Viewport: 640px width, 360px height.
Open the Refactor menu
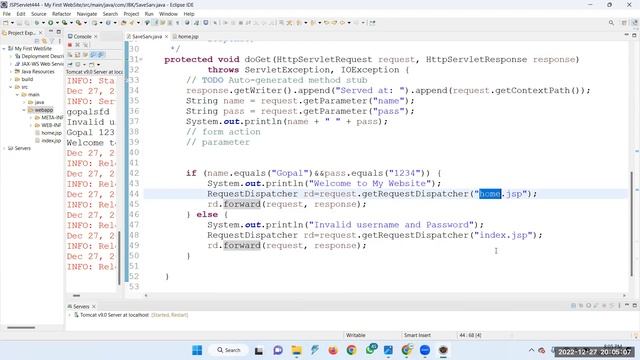(61, 14)
